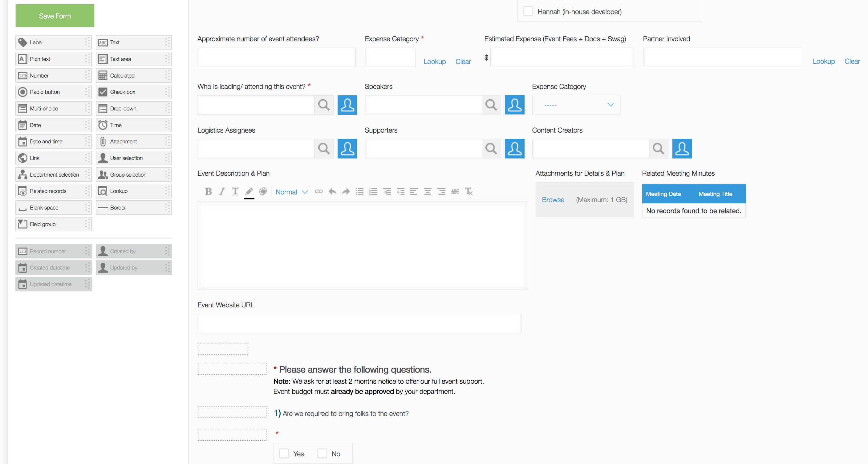This screenshot has width=868, height=464.
Task: Click the Event Website URL input field
Action: tap(359, 322)
